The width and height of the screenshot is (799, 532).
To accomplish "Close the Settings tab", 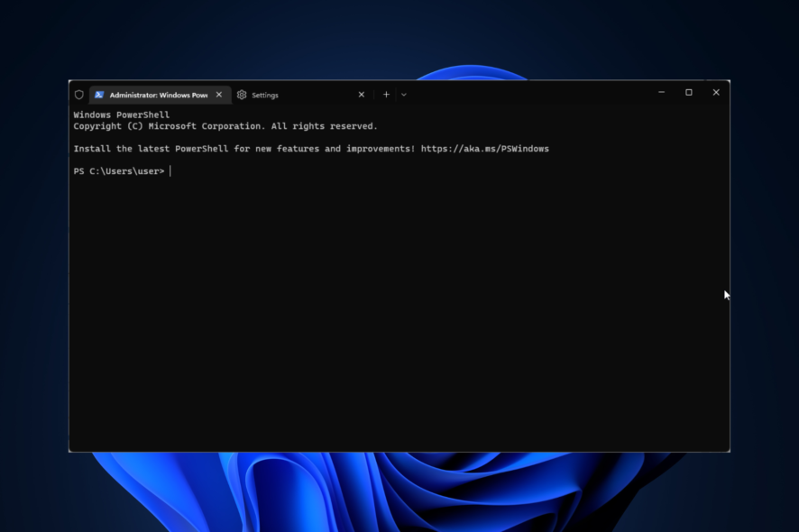I will click(x=362, y=95).
